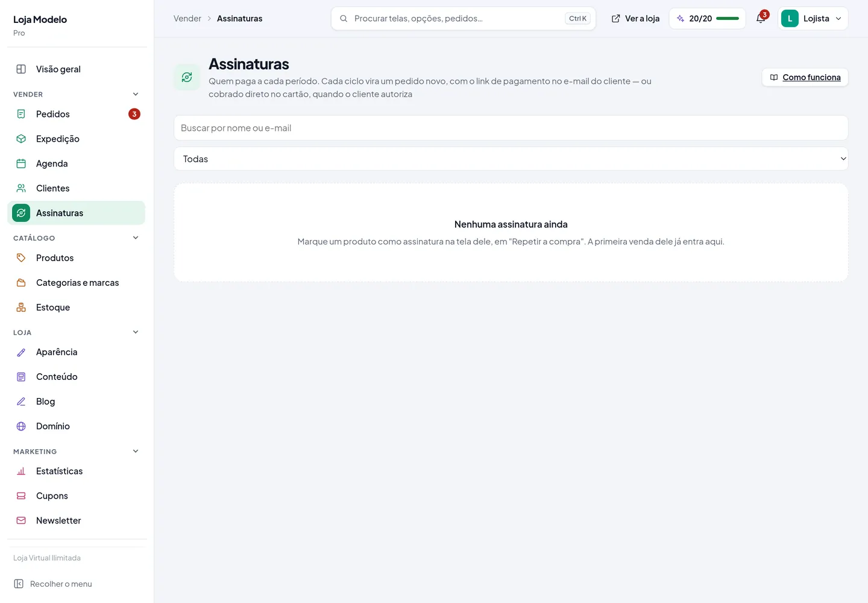The height and width of the screenshot is (603, 868).
Task: Collapse the VENDER section chevron
Action: click(x=136, y=94)
